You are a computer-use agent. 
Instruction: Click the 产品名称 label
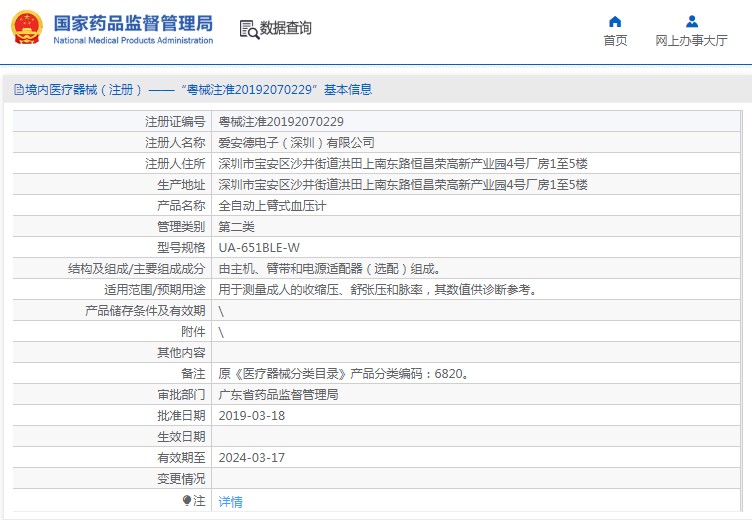click(x=181, y=206)
